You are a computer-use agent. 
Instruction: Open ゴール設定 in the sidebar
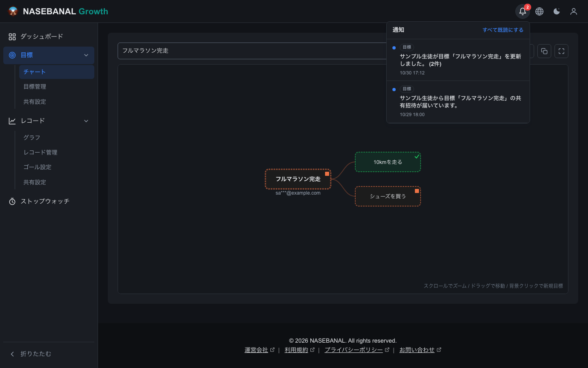(x=57, y=167)
